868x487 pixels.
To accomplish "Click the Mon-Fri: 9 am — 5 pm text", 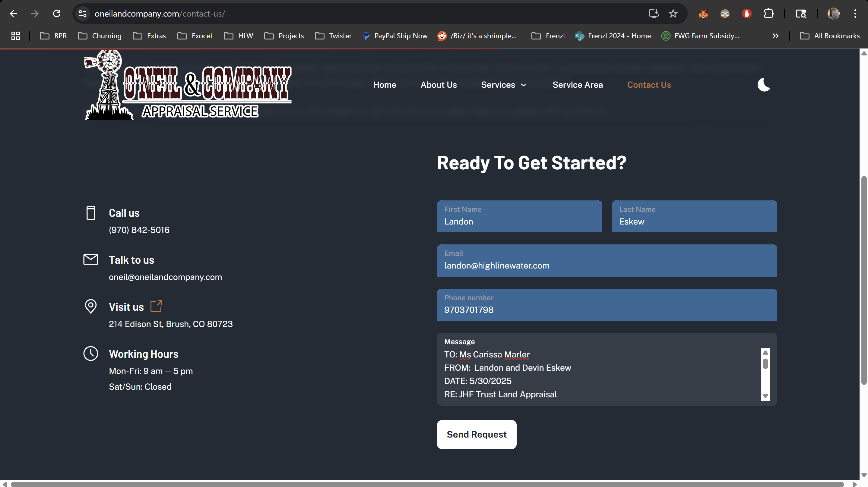I will pyautogui.click(x=150, y=371).
